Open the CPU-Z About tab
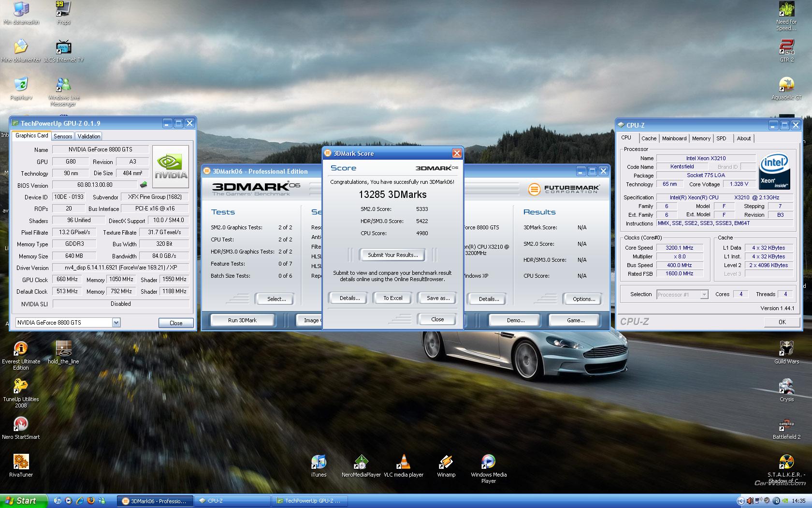 743,138
